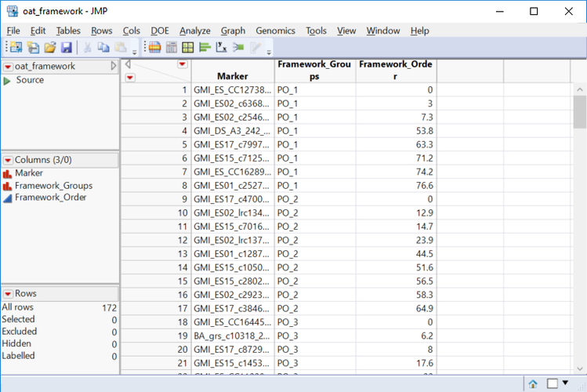Open the oat_framework red triangle menu
587x392 pixels.
(9, 67)
